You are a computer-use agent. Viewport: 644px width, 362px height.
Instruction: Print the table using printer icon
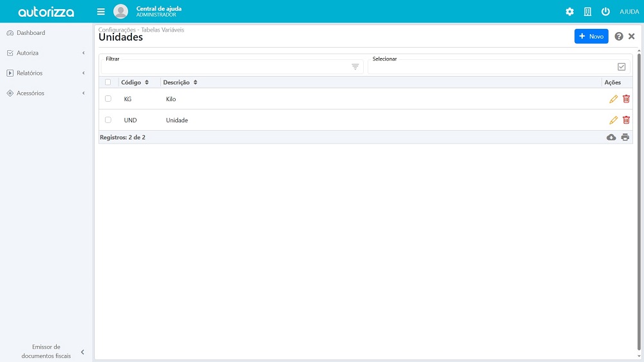[625, 137]
